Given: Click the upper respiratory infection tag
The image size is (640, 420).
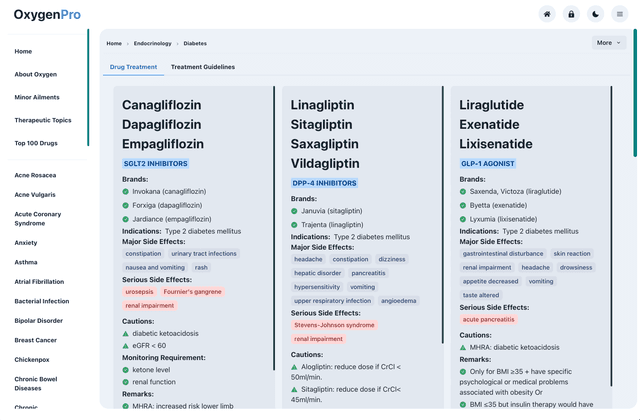Looking at the screenshot, I should (332, 301).
